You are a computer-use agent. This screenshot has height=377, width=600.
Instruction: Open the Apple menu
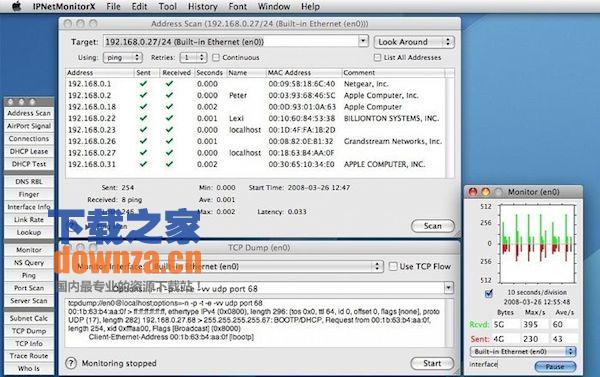16,7
